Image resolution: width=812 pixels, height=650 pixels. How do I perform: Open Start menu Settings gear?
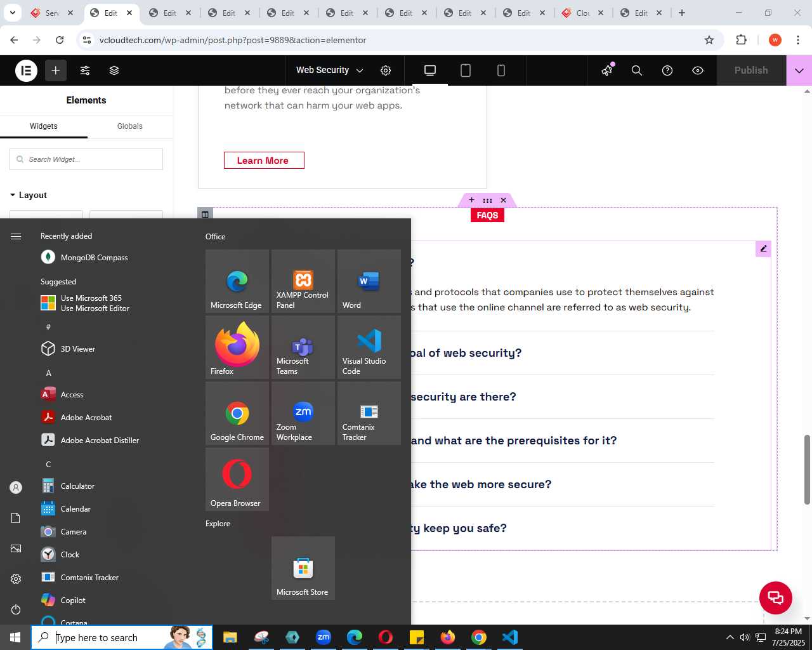pyautogui.click(x=16, y=579)
